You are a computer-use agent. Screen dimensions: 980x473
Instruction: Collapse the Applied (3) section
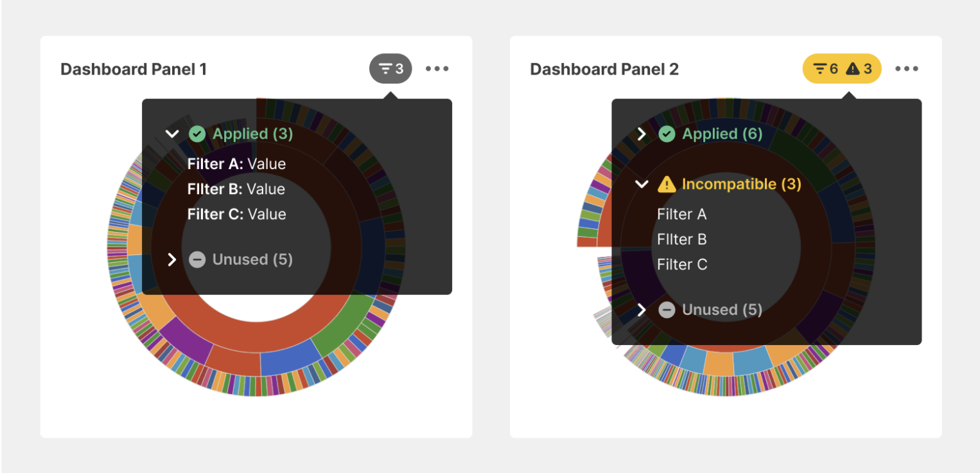coord(171,134)
